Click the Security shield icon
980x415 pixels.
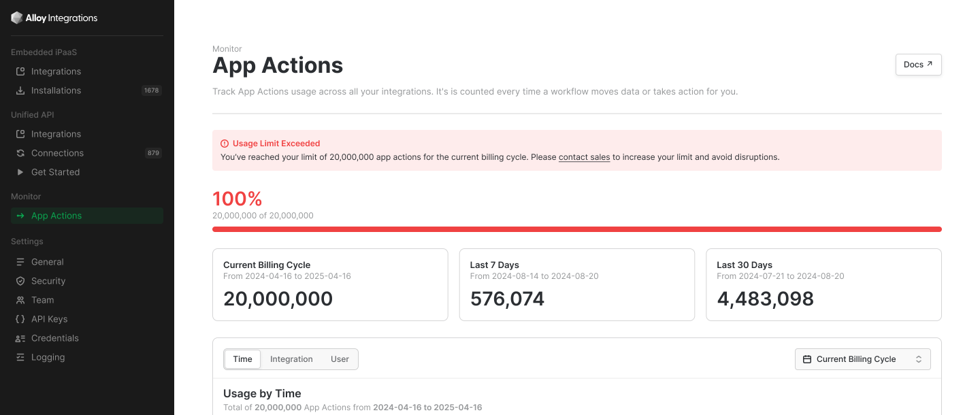[x=20, y=281]
